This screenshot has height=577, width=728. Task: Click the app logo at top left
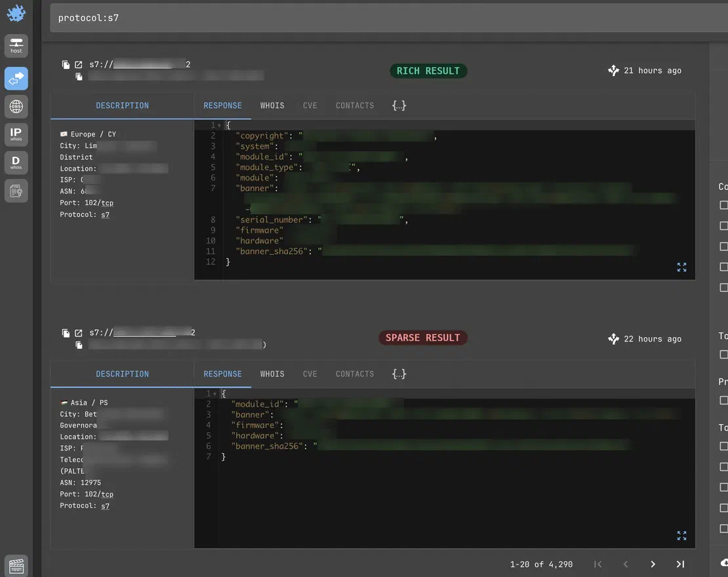pyautogui.click(x=16, y=13)
